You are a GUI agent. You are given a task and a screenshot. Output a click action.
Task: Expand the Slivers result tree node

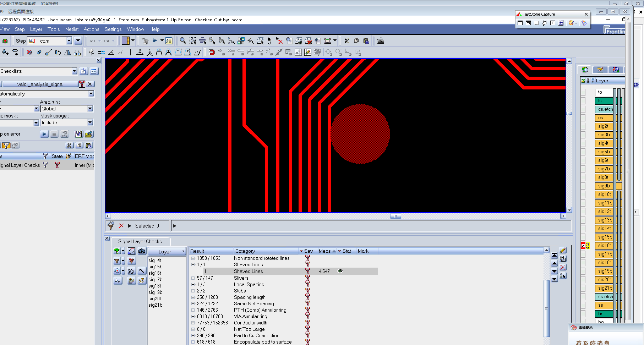(x=193, y=278)
